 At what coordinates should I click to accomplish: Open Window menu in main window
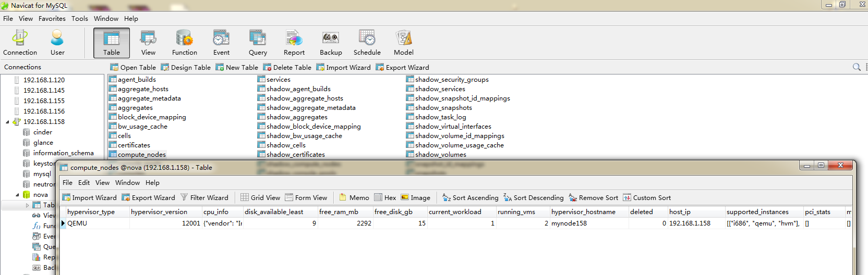[x=106, y=18]
